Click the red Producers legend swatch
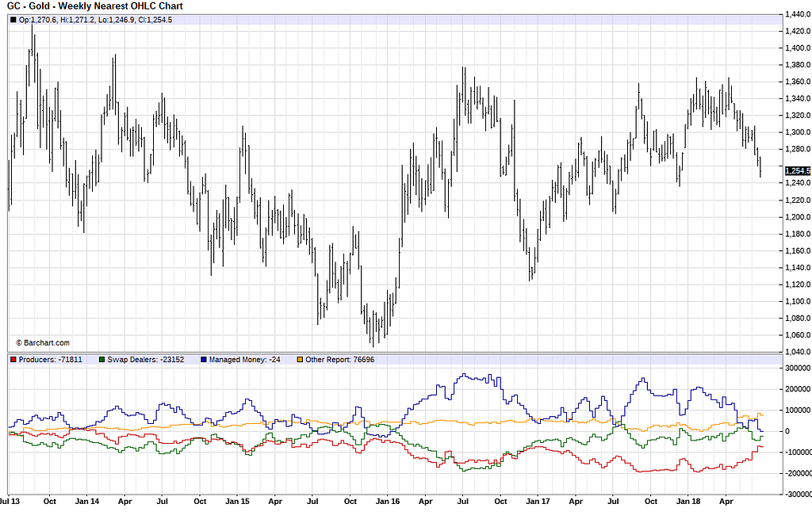812x523 pixels. click(x=13, y=360)
